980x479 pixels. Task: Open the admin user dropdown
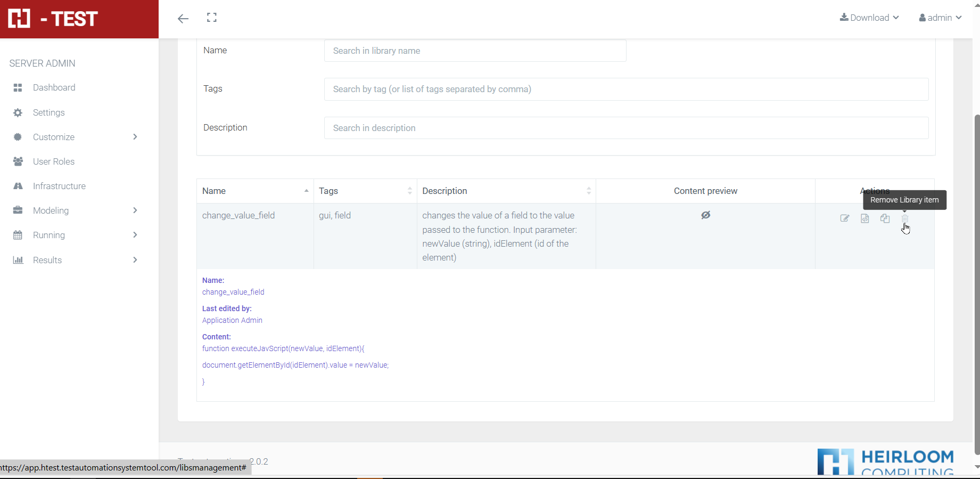(940, 18)
